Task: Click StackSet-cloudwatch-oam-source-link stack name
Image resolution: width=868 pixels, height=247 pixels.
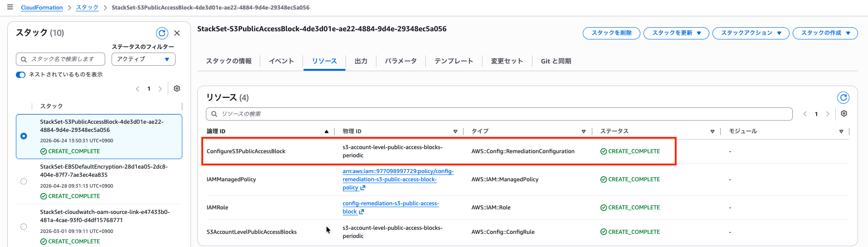Action: click(105, 216)
